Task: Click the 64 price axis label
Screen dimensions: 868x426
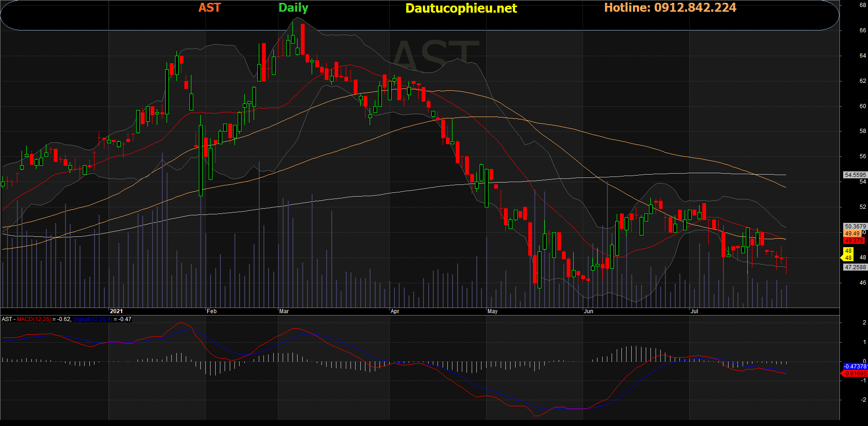Action: coord(862,56)
